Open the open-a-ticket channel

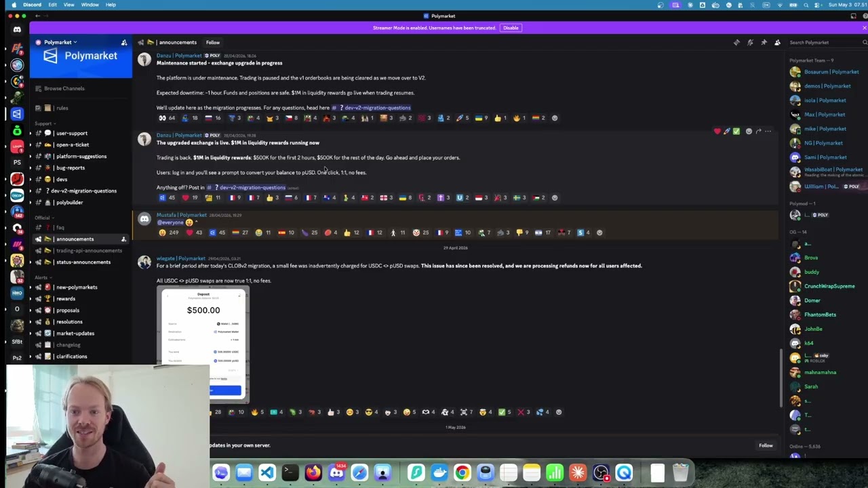click(73, 145)
